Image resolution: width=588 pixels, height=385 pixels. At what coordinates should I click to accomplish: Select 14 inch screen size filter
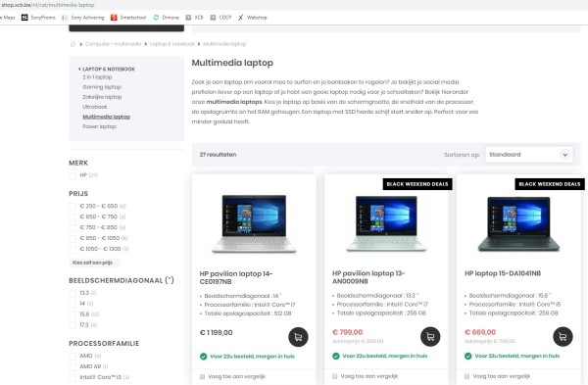[73, 304]
